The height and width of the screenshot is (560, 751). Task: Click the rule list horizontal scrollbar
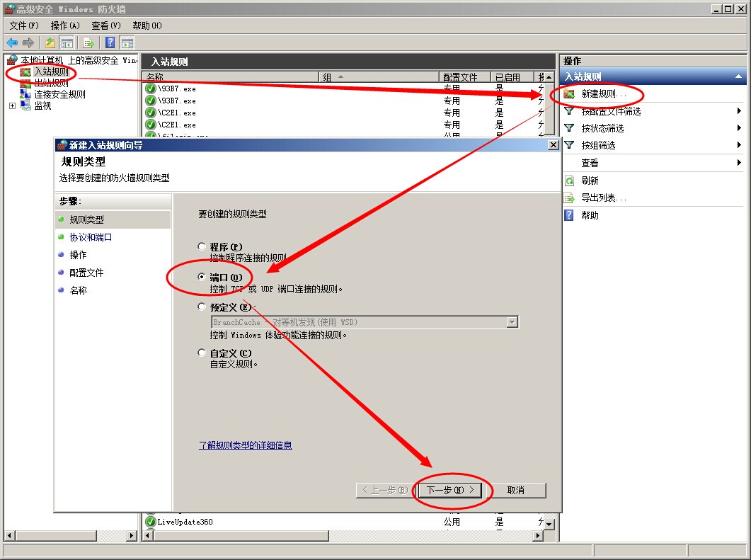pos(340,536)
